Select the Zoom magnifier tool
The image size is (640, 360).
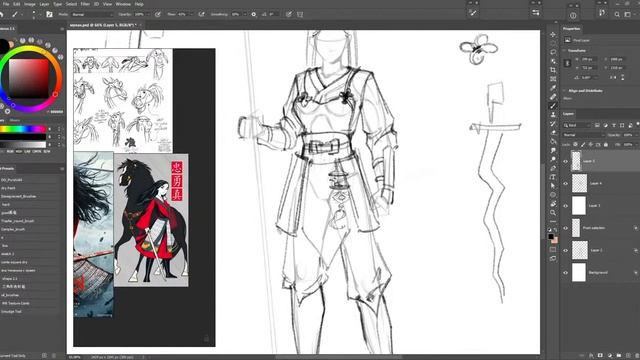click(553, 213)
